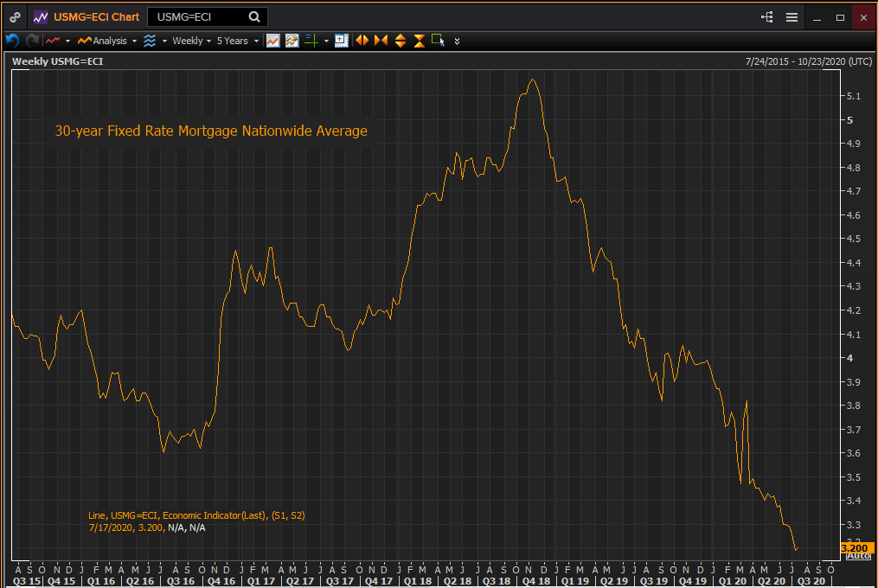Click the 30-year Fixed Rate Mortgage annotation
The height and width of the screenshot is (588, 878).
point(211,131)
